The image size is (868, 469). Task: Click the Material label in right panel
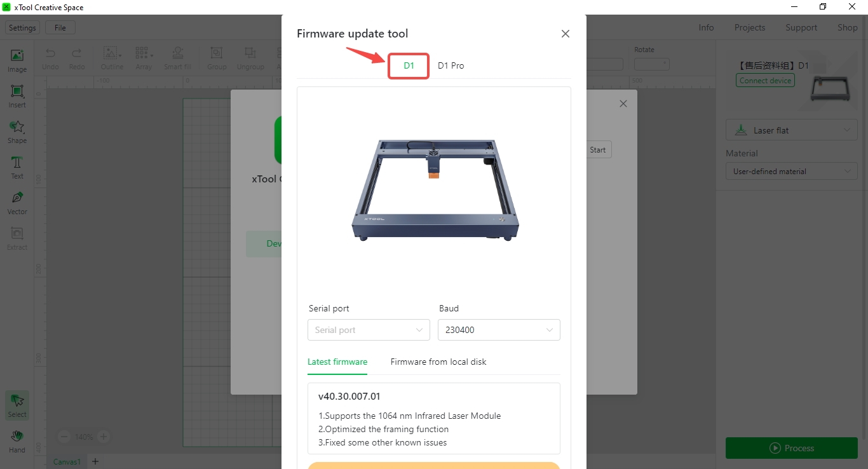pos(742,153)
